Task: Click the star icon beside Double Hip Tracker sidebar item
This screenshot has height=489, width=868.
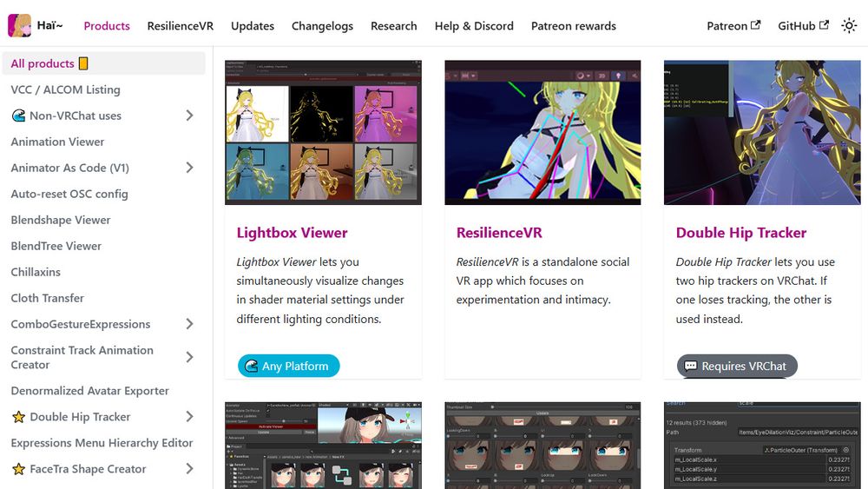Action: click(x=19, y=417)
